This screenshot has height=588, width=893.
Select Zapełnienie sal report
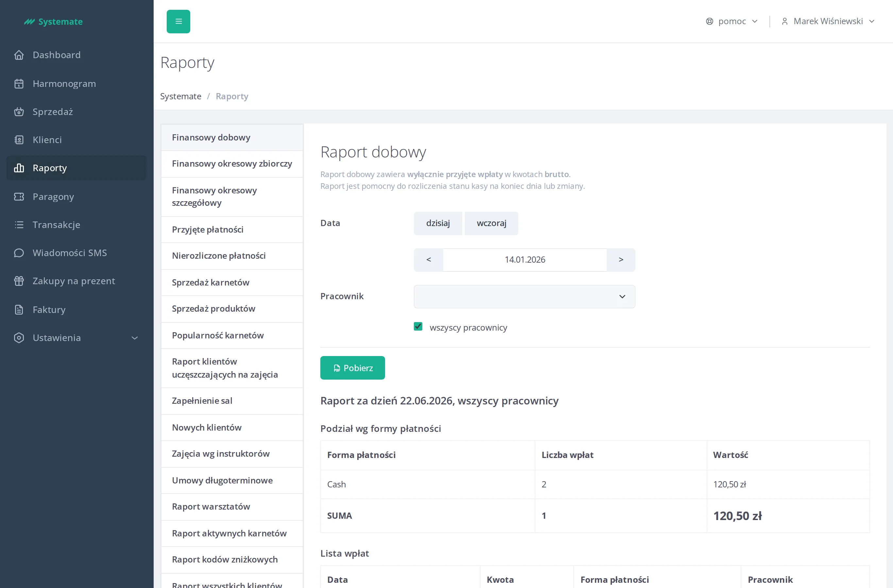(232, 401)
